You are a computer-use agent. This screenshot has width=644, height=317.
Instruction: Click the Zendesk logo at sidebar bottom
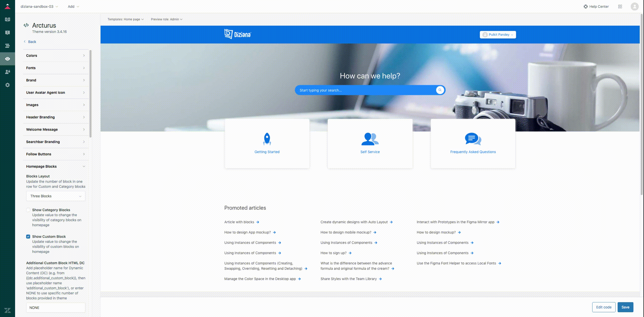tap(8, 310)
